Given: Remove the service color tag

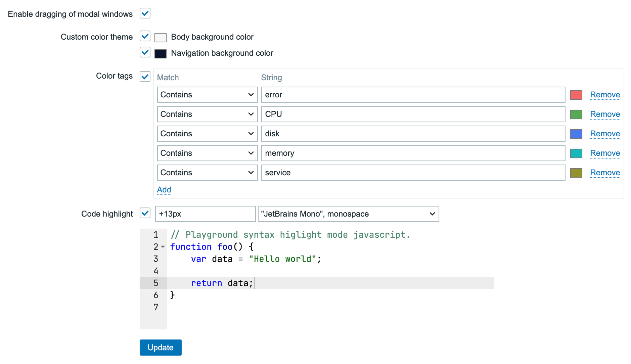Looking at the screenshot, I should 605,173.
